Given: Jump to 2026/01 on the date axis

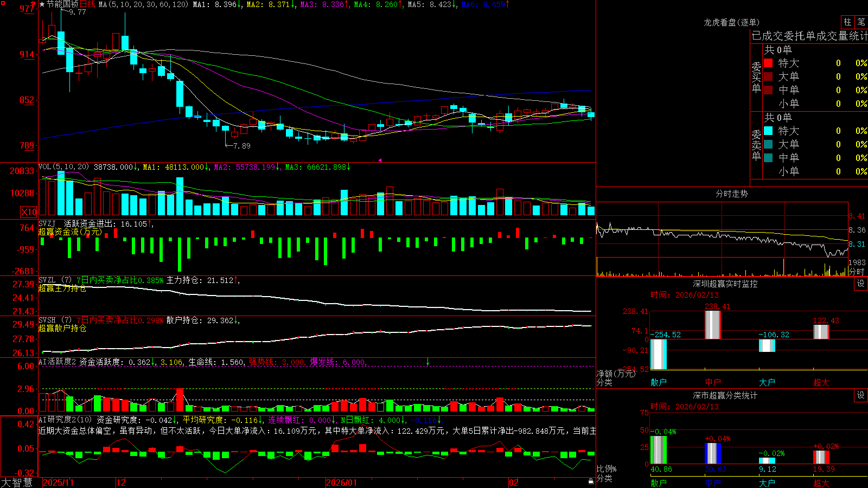Looking at the screenshot, I should pyautogui.click(x=341, y=483).
